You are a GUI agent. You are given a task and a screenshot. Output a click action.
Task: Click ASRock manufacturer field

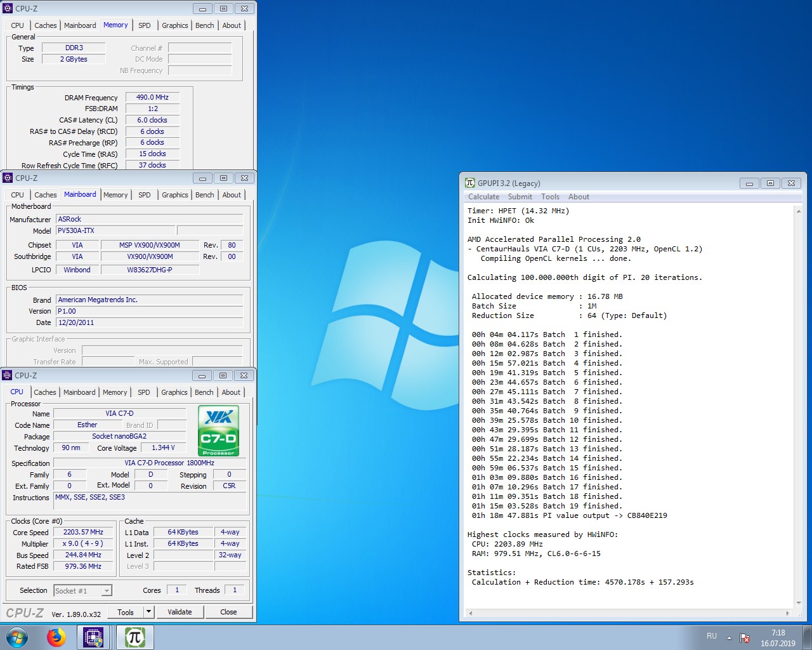150,219
